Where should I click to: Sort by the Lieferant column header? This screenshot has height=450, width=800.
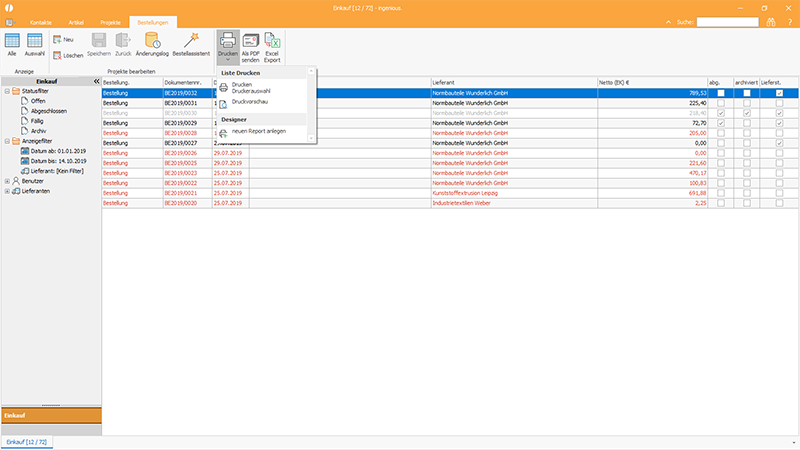click(514, 82)
